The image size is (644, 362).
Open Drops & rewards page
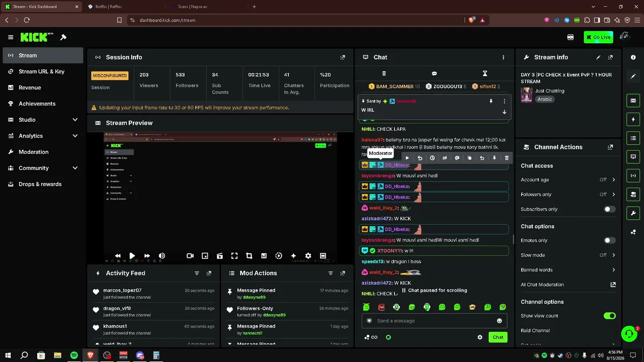(x=43, y=184)
